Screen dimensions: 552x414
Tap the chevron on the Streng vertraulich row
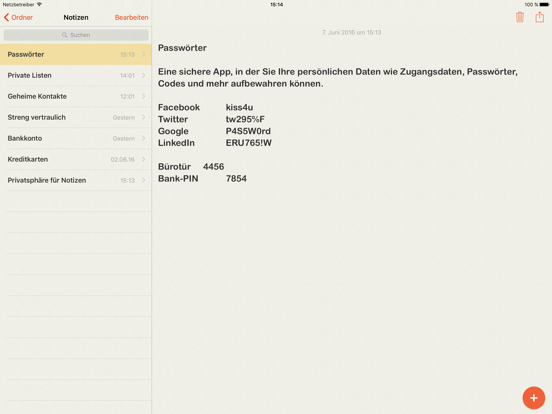coord(144,117)
